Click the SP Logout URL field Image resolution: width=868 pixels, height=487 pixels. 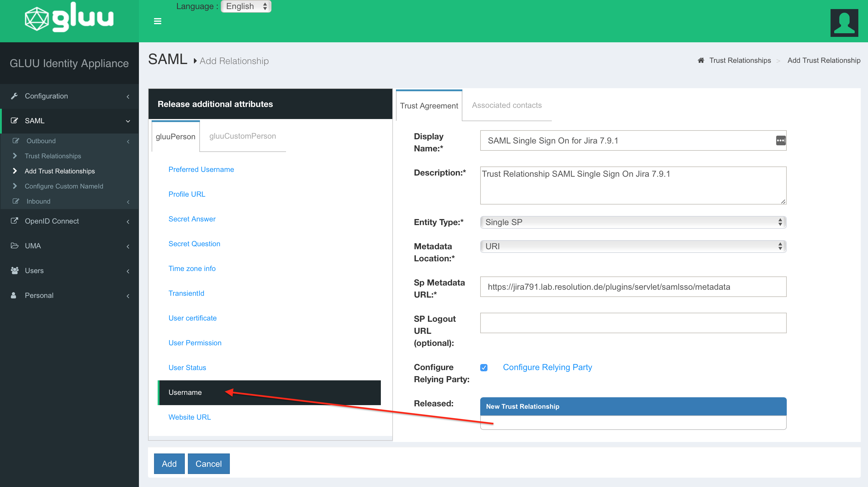[x=633, y=323]
